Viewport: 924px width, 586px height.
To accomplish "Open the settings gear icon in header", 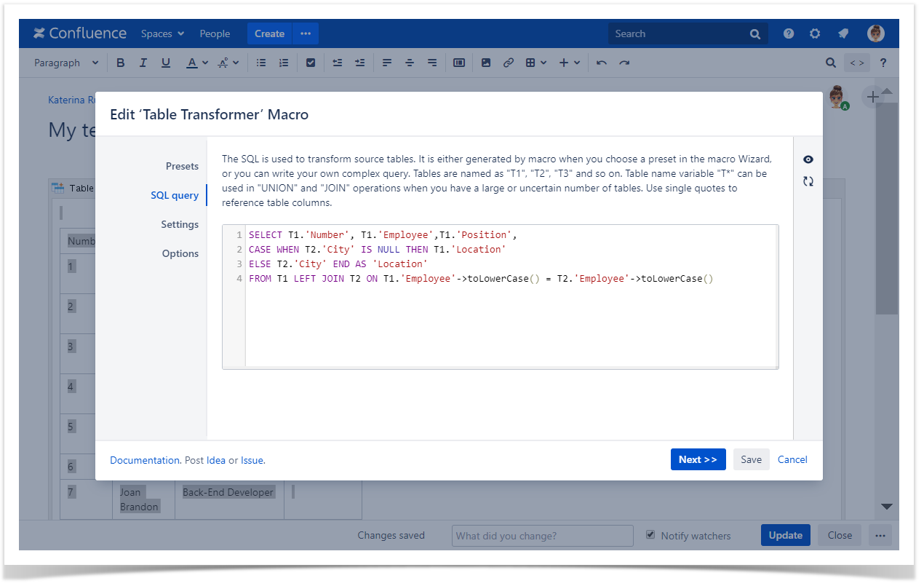I will [815, 33].
